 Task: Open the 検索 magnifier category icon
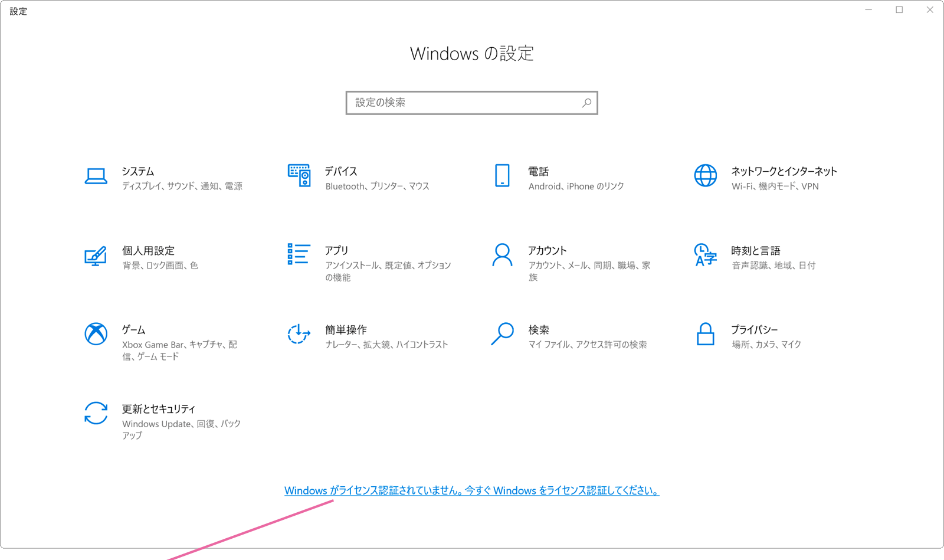pyautogui.click(x=502, y=334)
